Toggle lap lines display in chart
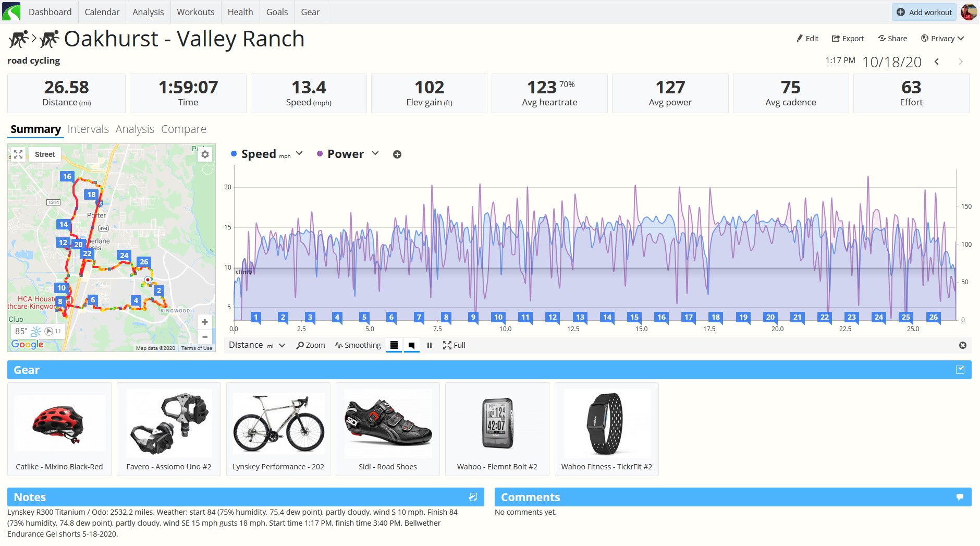The height and width of the screenshot is (546, 980). point(394,345)
